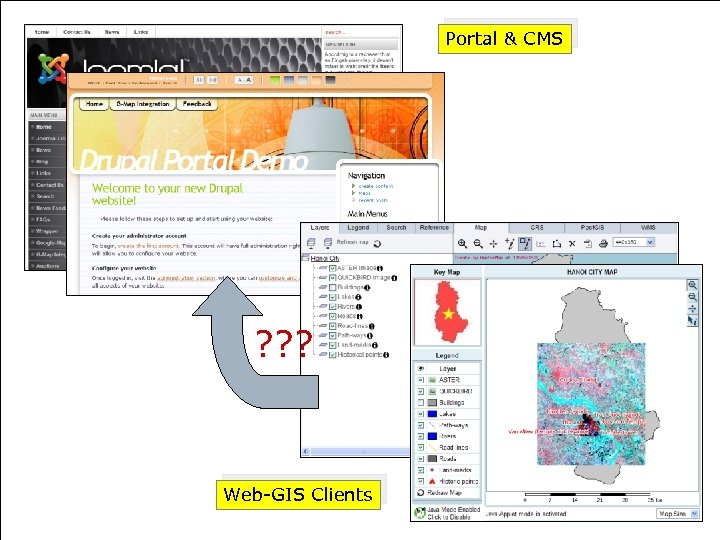720x540 pixels.
Task: Click info icon next to Rivers tree layer
Action: click(359, 307)
